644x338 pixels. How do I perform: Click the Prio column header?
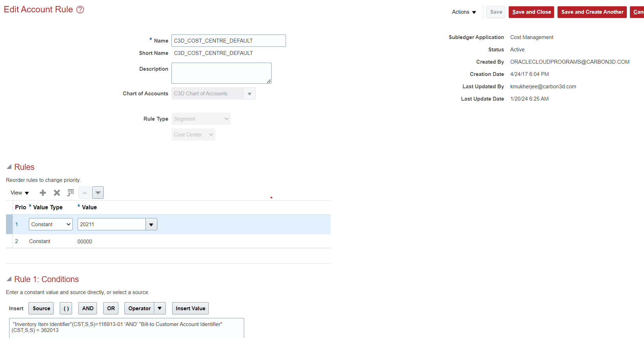point(20,207)
